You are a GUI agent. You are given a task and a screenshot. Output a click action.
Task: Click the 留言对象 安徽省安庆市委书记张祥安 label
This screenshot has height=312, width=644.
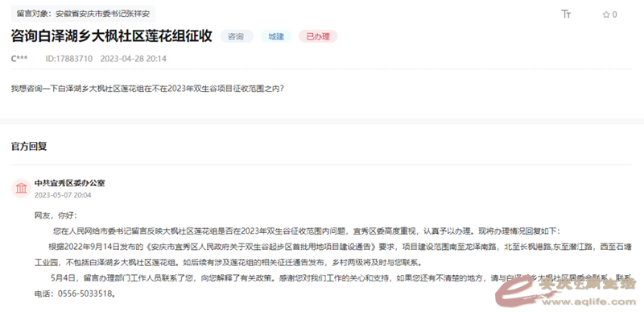(x=83, y=14)
